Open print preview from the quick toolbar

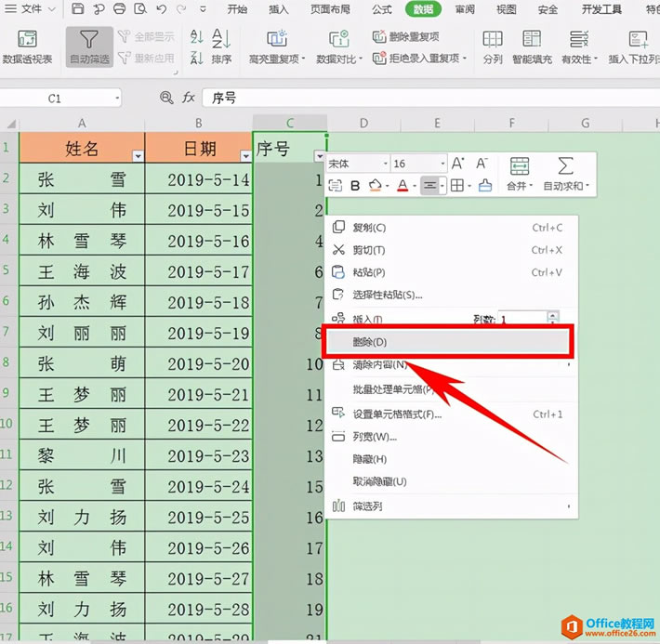click(140, 9)
